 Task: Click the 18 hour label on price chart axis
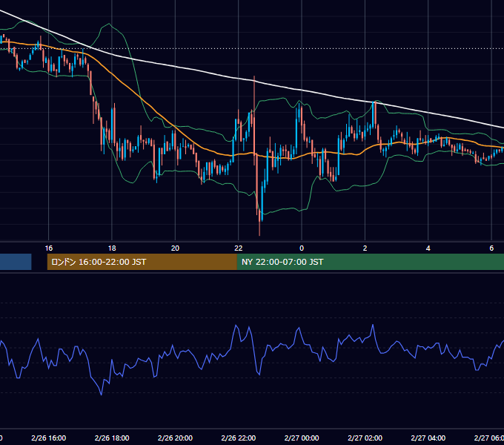click(x=112, y=248)
